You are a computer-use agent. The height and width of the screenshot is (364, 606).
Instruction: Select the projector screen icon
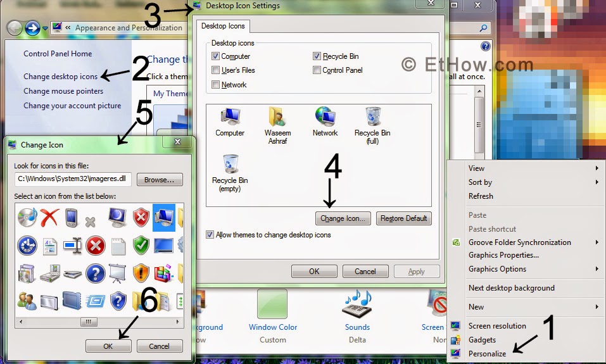118,273
